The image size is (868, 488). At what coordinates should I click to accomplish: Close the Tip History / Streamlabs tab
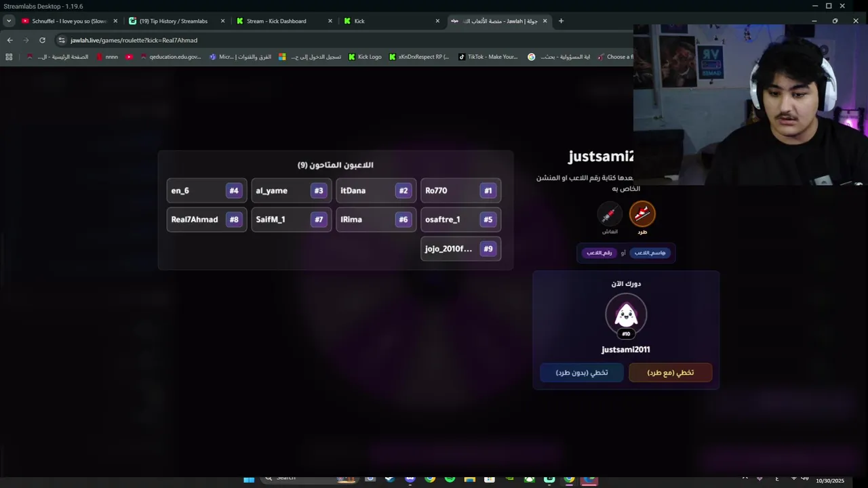tap(222, 21)
